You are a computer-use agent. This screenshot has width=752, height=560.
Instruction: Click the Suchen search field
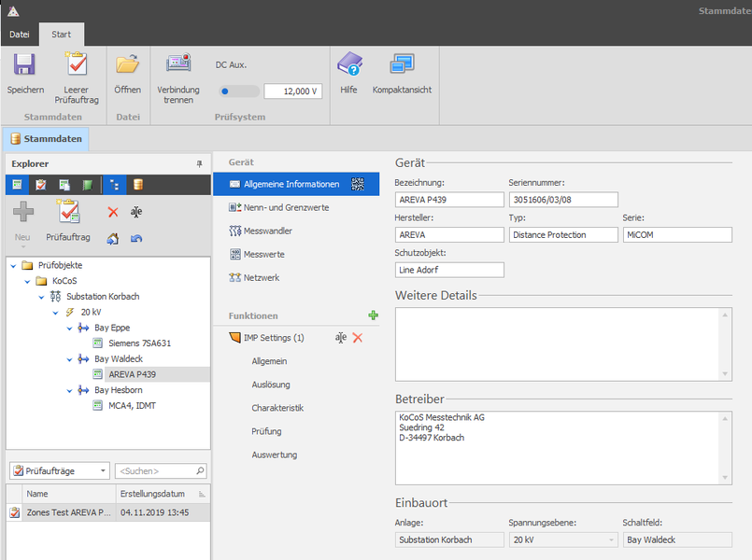(x=161, y=471)
